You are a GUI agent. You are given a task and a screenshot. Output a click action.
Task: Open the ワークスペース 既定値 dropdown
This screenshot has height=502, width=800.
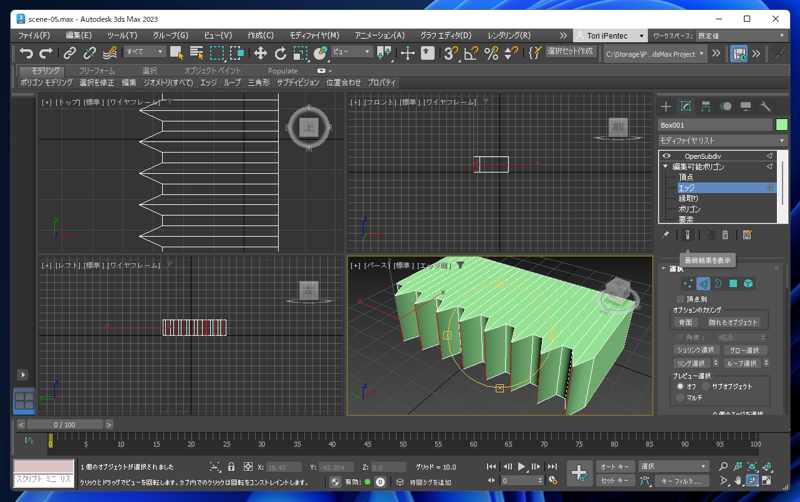pyautogui.click(x=741, y=36)
